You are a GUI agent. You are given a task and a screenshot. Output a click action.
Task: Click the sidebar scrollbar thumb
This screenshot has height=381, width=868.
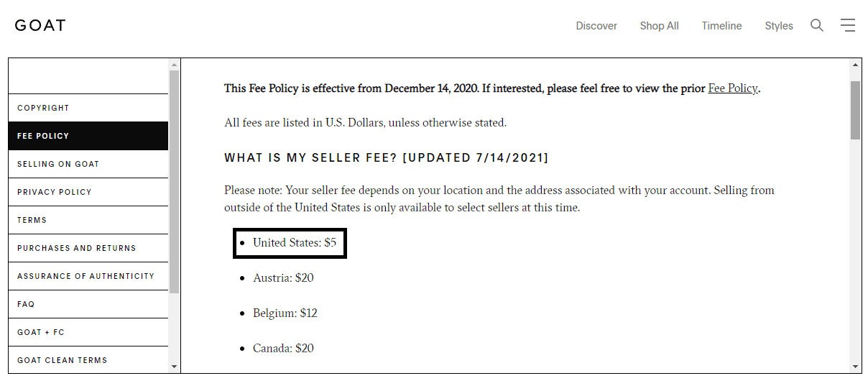click(174, 181)
